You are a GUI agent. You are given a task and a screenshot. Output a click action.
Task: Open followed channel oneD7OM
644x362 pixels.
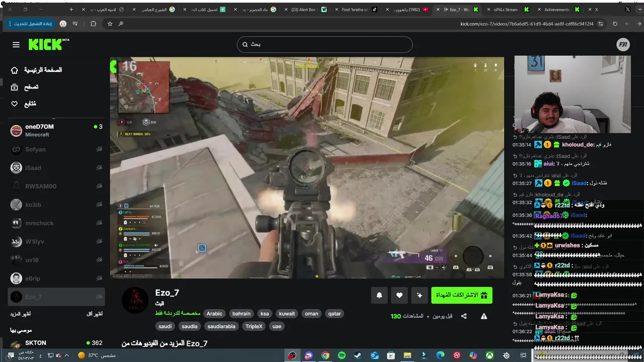click(x=56, y=131)
